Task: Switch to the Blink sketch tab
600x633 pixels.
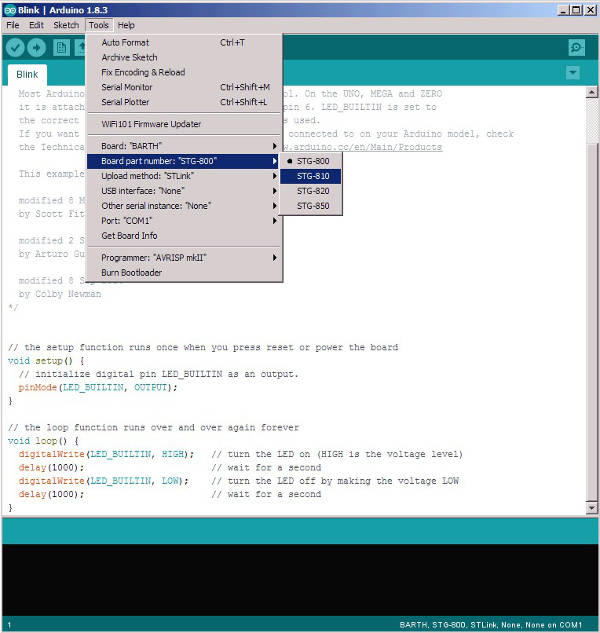Action: [27, 74]
